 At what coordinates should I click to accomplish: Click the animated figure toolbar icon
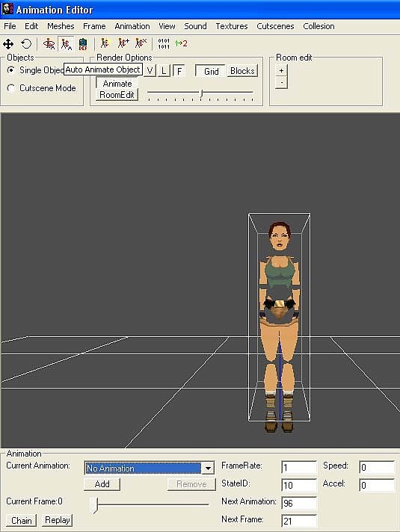click(x=105, y=43)
